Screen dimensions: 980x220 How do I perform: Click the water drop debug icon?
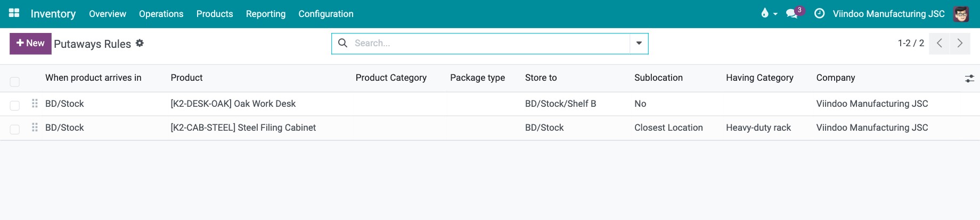point(765,13)
